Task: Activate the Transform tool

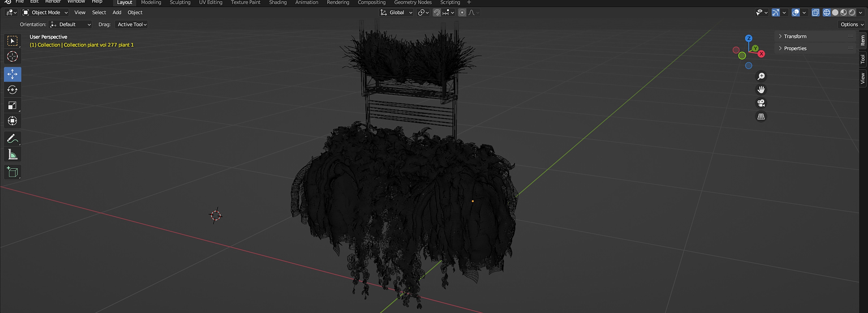Action: click(x=13, y=121)
